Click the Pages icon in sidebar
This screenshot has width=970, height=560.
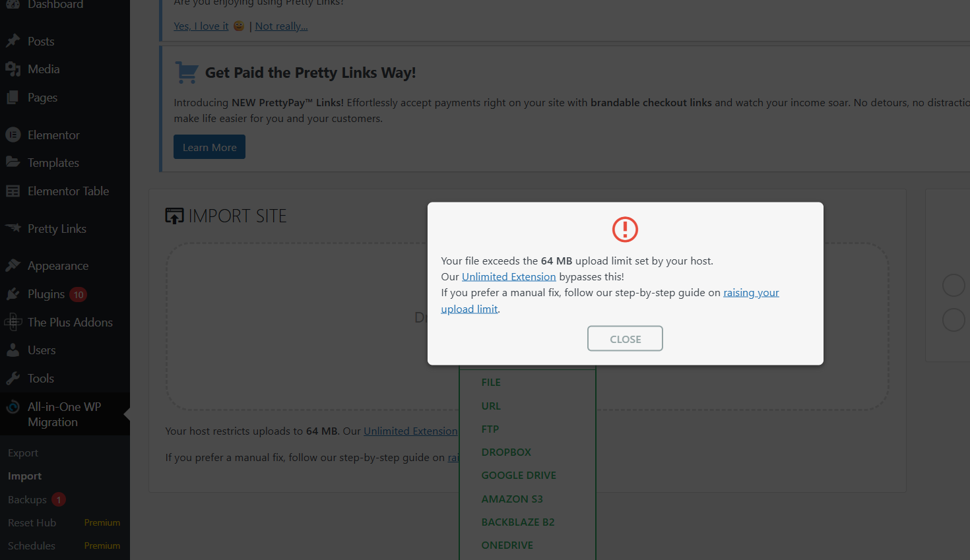point(13,98)
